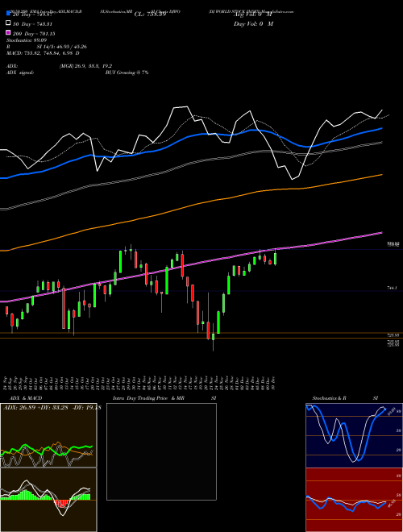This screenshot has width=403, height=532.
Task: Open the red RSI chart panel
Action: click(x=354, y=500)
